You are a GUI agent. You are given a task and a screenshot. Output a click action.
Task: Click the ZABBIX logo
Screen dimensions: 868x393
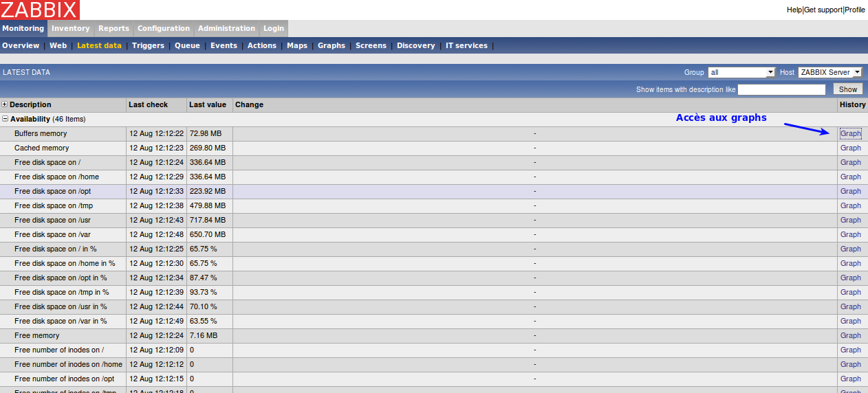point(40,10)
